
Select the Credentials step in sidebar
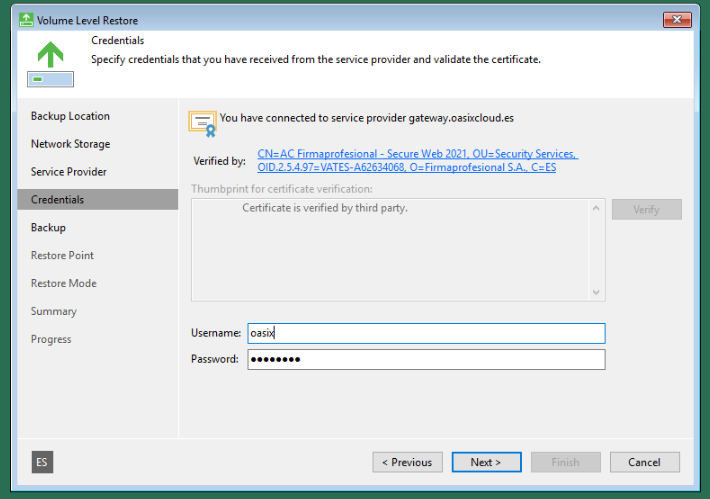57,200
